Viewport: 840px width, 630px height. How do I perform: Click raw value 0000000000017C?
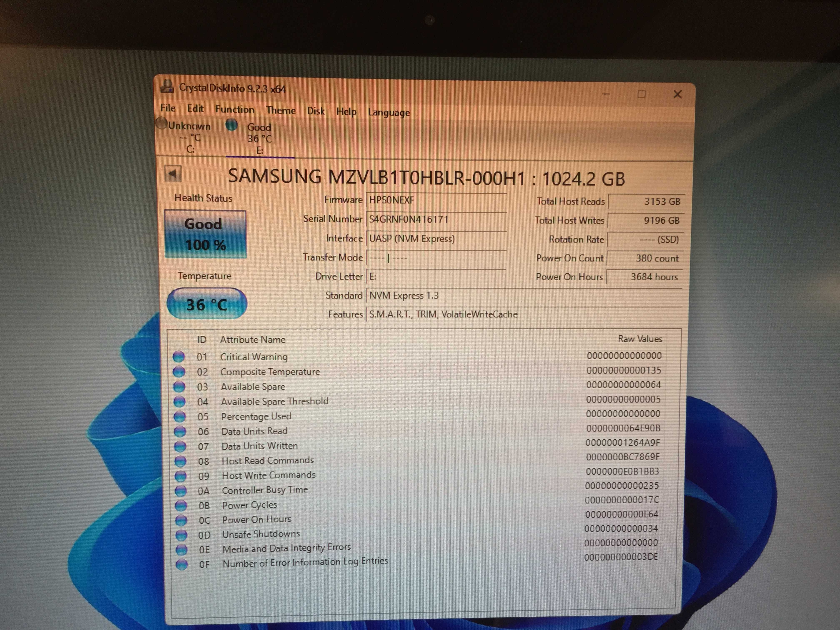pos(622,500)
